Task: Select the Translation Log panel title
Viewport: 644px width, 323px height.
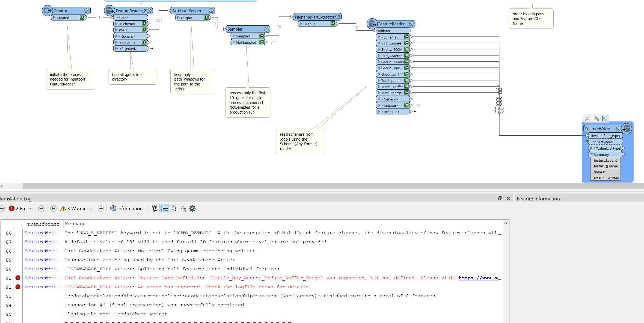Action: [x=16, y=199]
